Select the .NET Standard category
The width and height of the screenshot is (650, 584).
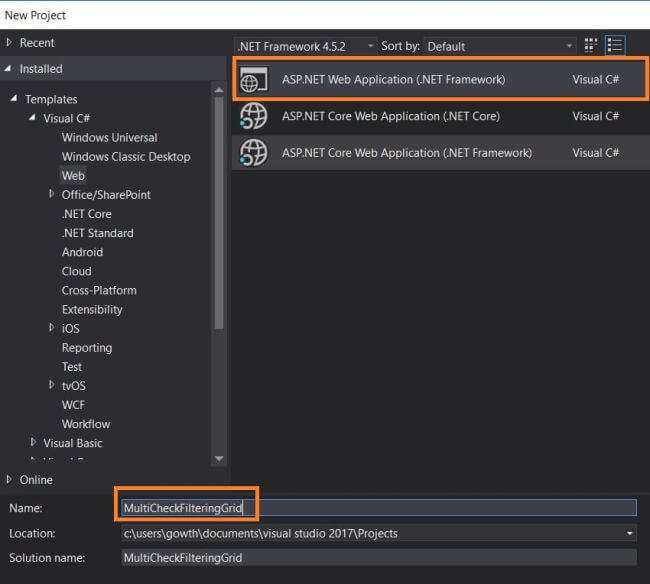pos(97,233)
